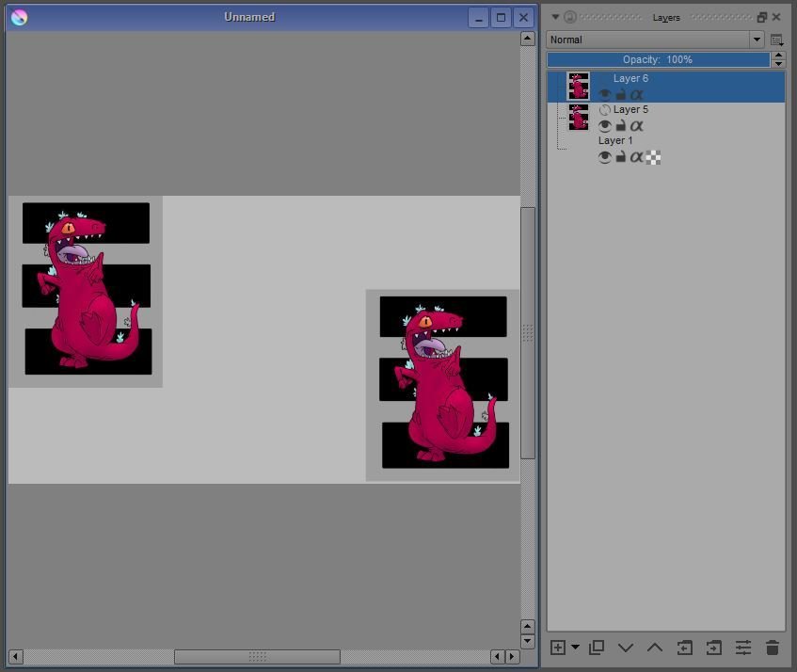Hide Layer 5 with its eye icon
Viewport: 797px width, 672px height.
tap(604, 125)
